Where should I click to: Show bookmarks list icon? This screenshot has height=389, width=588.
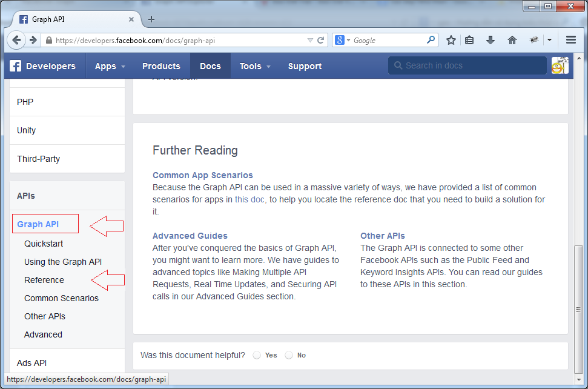pos(469,40)
